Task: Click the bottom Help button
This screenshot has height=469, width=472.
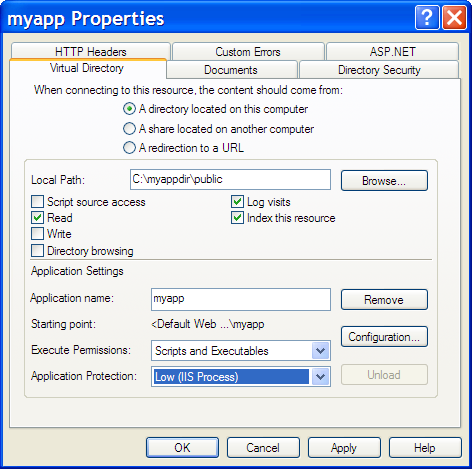Action: coord(425,448)
